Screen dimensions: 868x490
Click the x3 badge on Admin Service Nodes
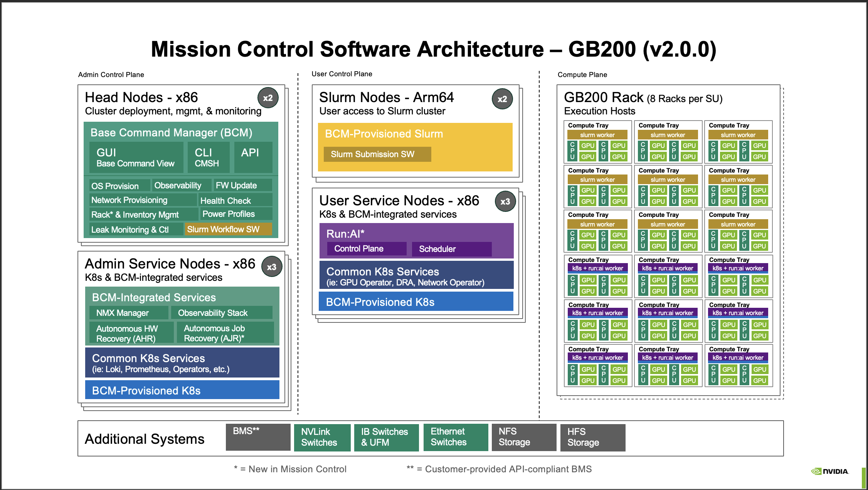coord(272,267)
